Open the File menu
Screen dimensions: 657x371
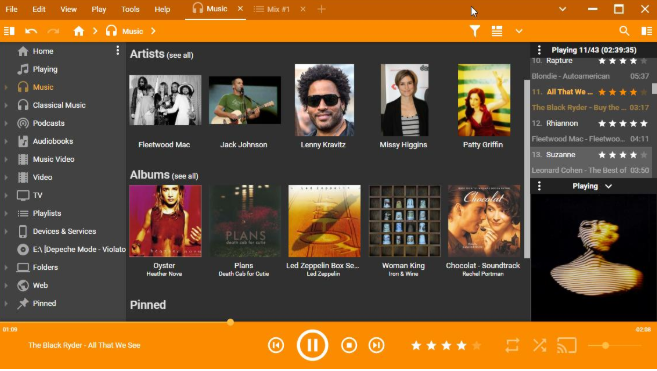coord(11,9)
